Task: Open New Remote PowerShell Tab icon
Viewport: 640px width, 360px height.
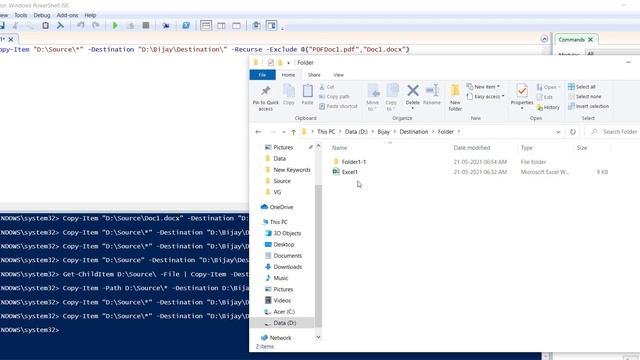Action: 166,25
